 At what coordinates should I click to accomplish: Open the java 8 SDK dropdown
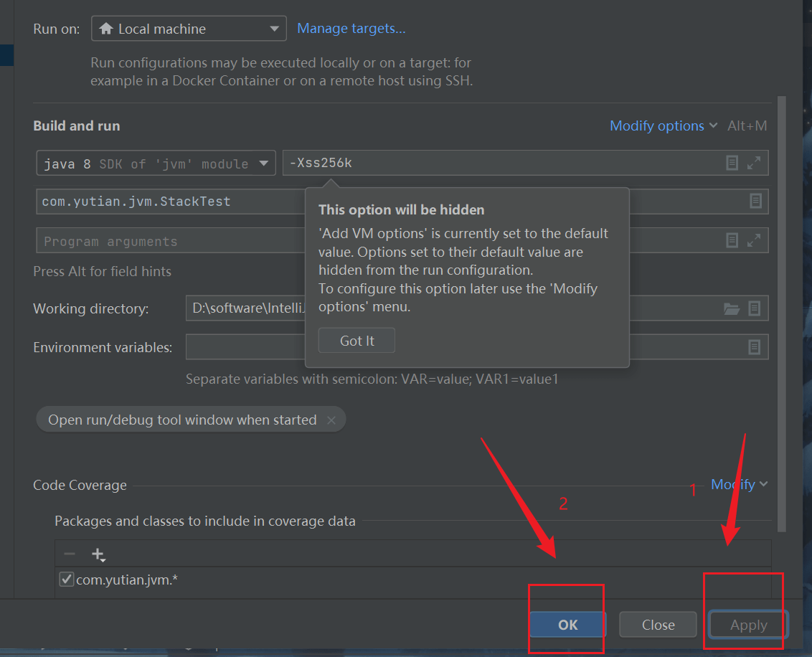click(x=156, y=164)
